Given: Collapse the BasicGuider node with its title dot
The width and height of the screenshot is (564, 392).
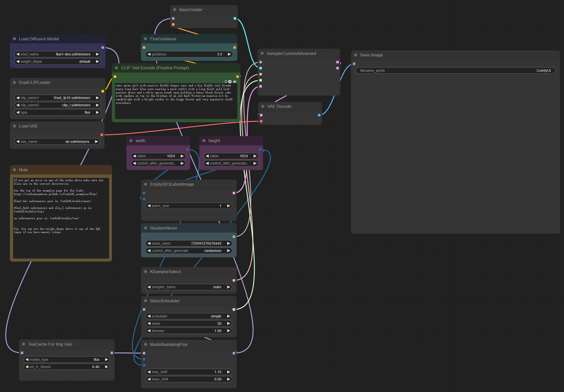Looking at the screenshot, I should [x=174, y=10].
